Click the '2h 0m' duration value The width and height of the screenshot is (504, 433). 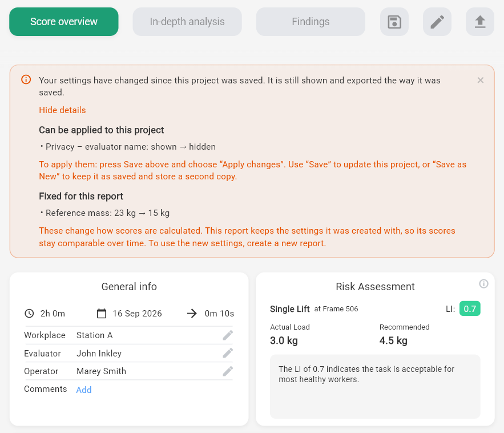[53, 314]
